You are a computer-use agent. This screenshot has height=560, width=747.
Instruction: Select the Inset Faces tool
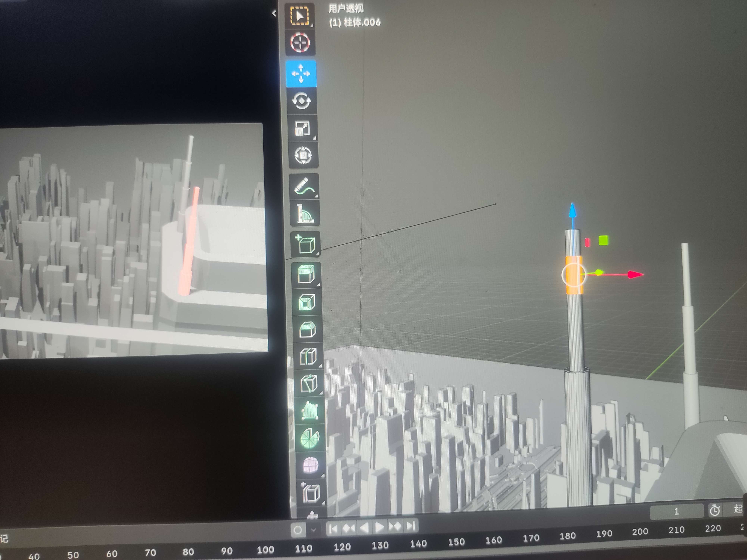point(307,302)
